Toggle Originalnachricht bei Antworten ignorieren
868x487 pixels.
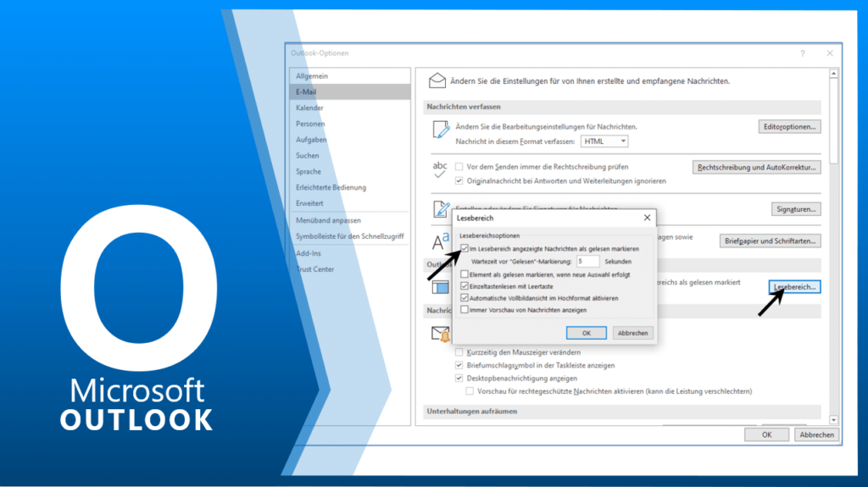point(459,181)
